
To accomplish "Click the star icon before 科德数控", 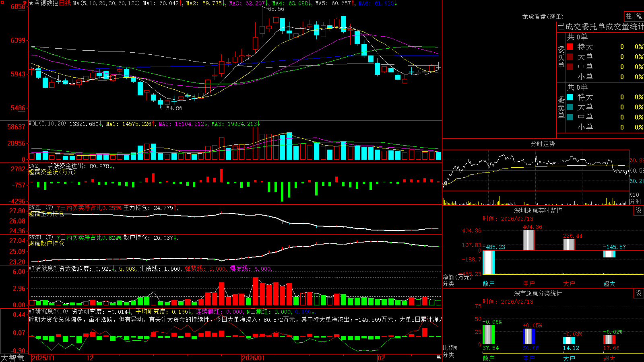I will click(31, 3).
